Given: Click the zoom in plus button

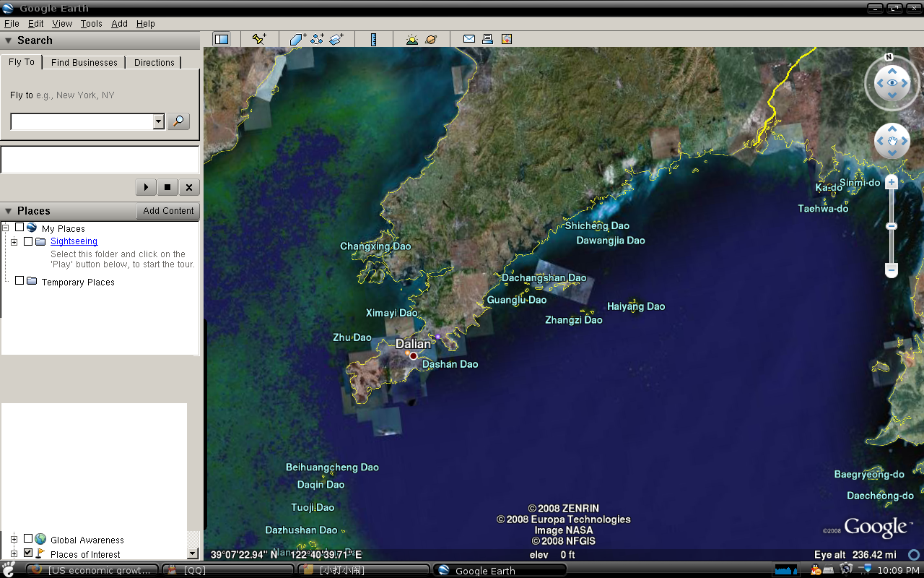Looking at the screenshot, I should click(892, 183).
